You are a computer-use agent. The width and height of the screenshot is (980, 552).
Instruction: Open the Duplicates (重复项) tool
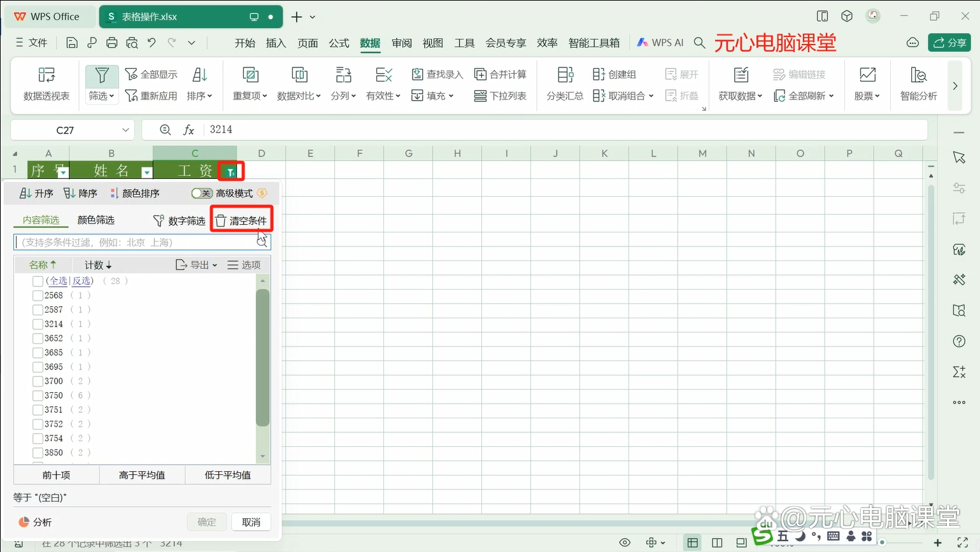pyautogui.click(x=250, y=83)
